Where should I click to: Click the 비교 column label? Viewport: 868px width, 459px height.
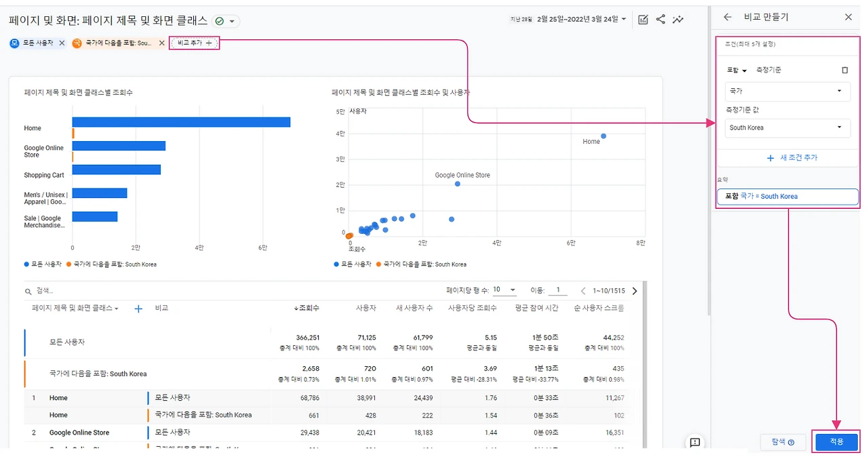click(161, 308)
